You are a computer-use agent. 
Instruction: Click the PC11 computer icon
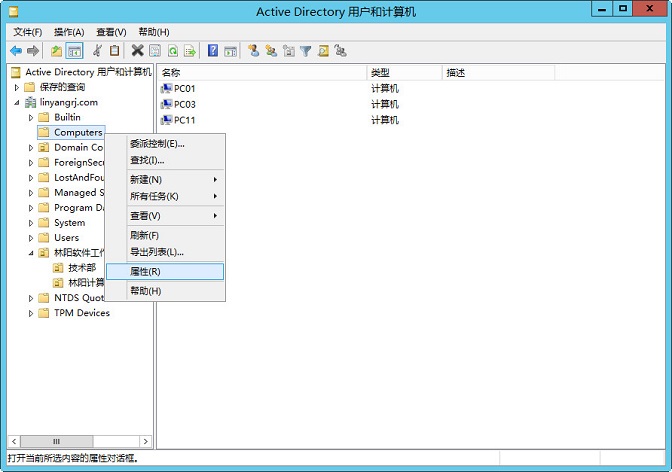coord(166,120)
